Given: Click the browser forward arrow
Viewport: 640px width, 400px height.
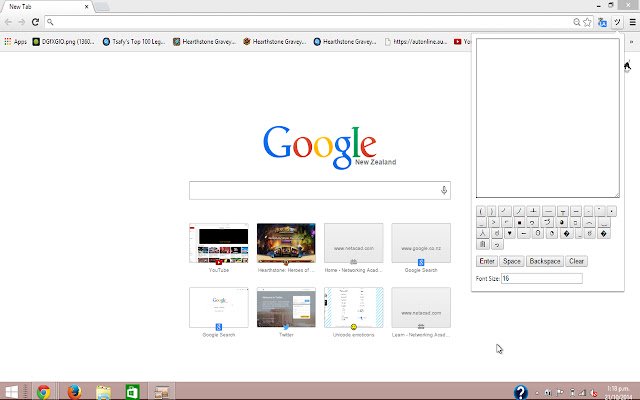Looking at the screenshot, I should point(22,22).
